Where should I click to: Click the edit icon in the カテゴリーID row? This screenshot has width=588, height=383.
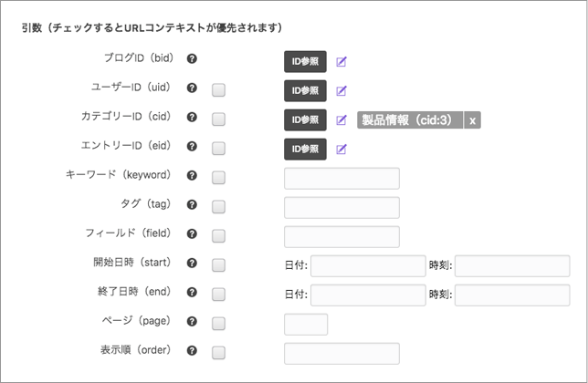click(341, 120)
